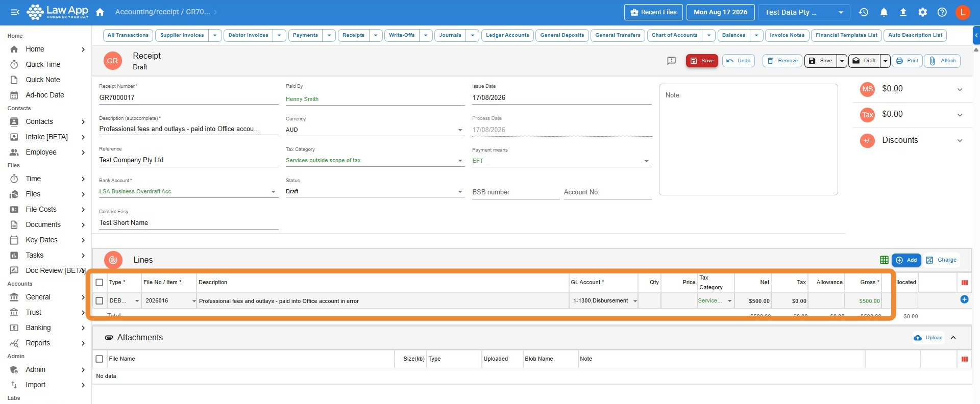Viewport: 980px width, 404px height.
Task: Click the Attach button
Action: click(x=942, y=61)
